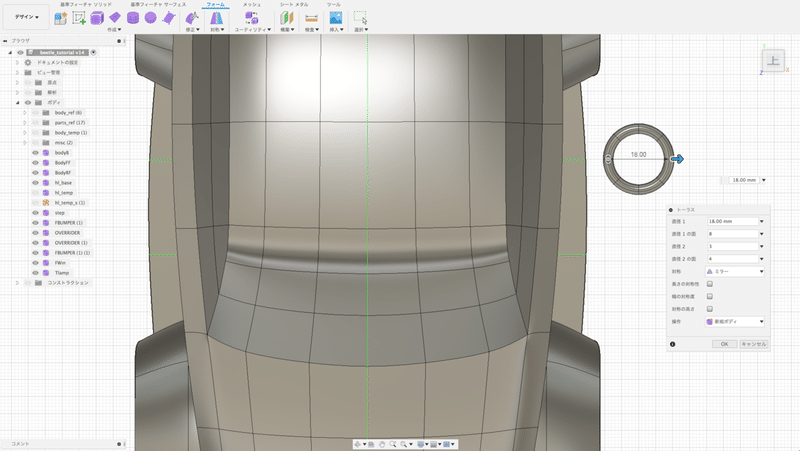Expand the parts_ref (17) folder
800x451 pixels.
25,123
